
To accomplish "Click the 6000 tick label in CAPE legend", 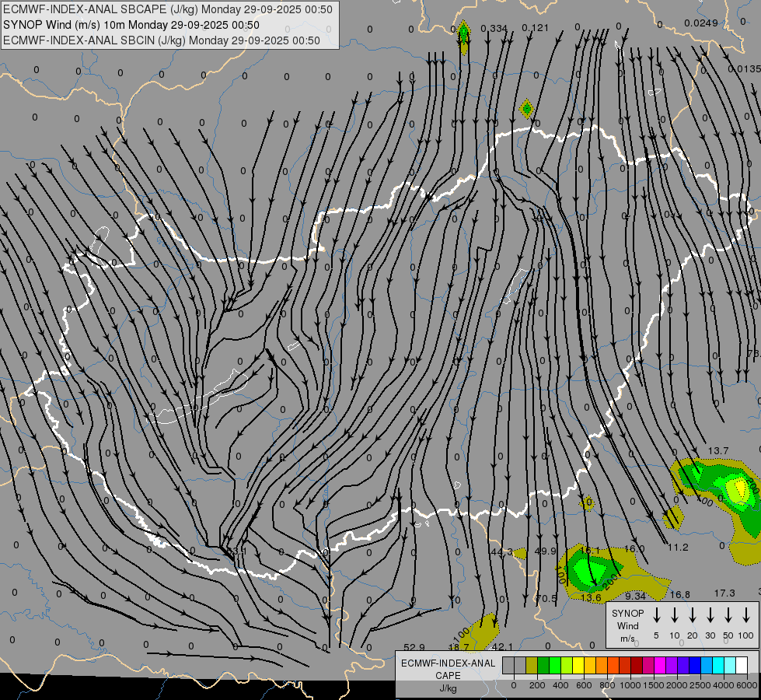I will 747,685.
